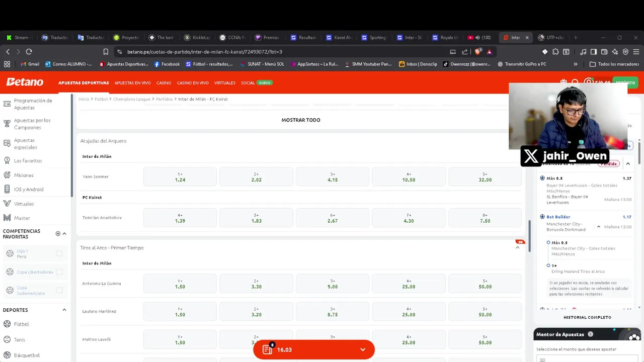Open Virtuales menu in header

point(224,82)
